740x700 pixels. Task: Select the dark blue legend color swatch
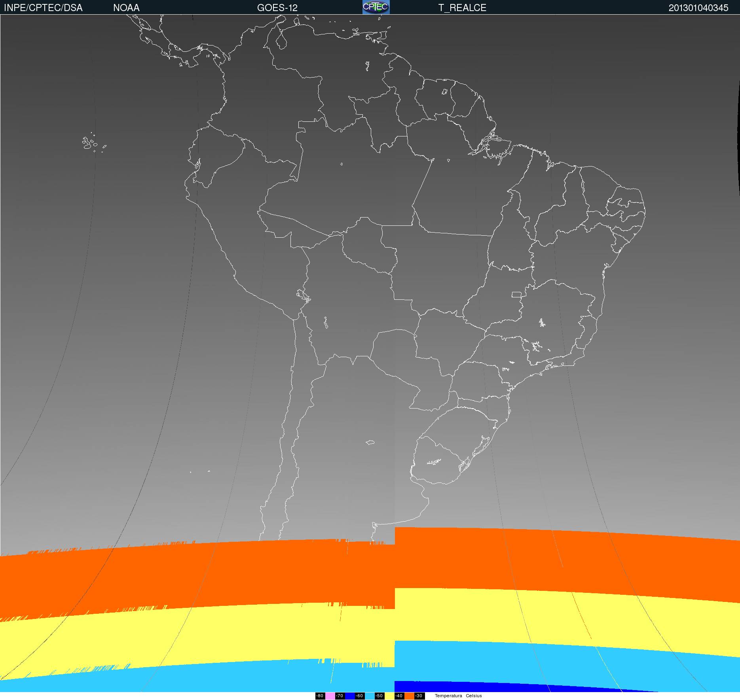(x=350, y=696)
